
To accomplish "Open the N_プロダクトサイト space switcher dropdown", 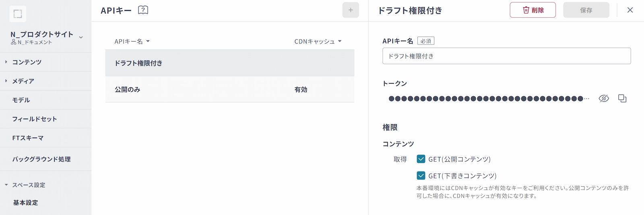I will click(81, 37).
